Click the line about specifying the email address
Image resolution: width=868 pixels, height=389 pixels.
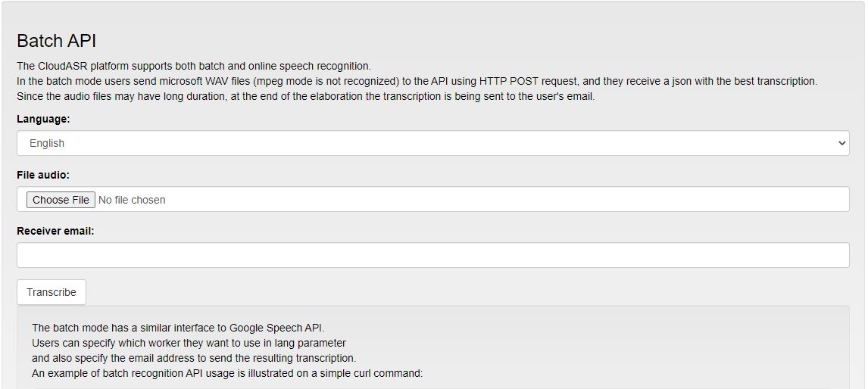[x=194, y=358]
